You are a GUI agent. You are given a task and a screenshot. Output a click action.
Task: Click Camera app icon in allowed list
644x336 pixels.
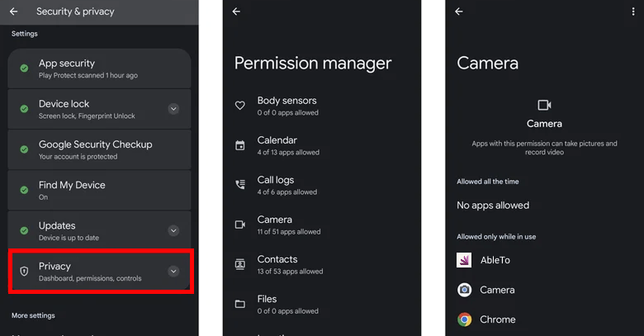click(464, 290)
